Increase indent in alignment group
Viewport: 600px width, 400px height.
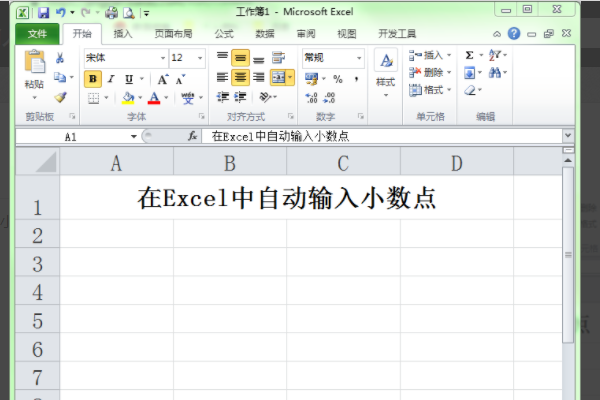click(240, 97)
